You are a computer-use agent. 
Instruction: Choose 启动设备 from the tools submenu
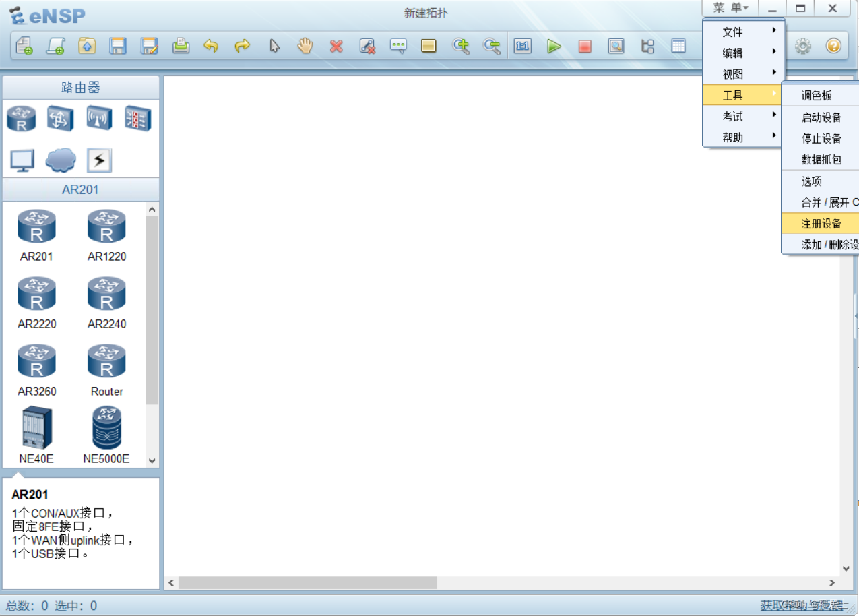821,117
